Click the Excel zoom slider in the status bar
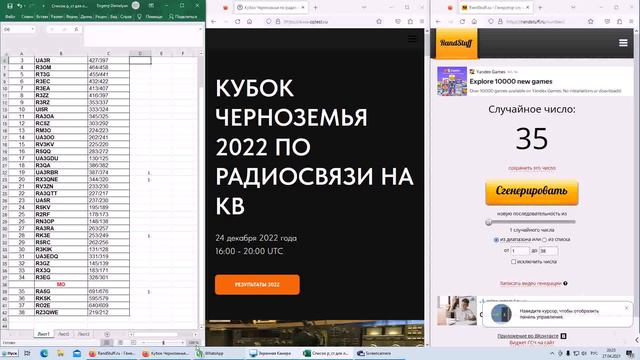Viewport: 640px width, 360px height. [x=163, y=342]
